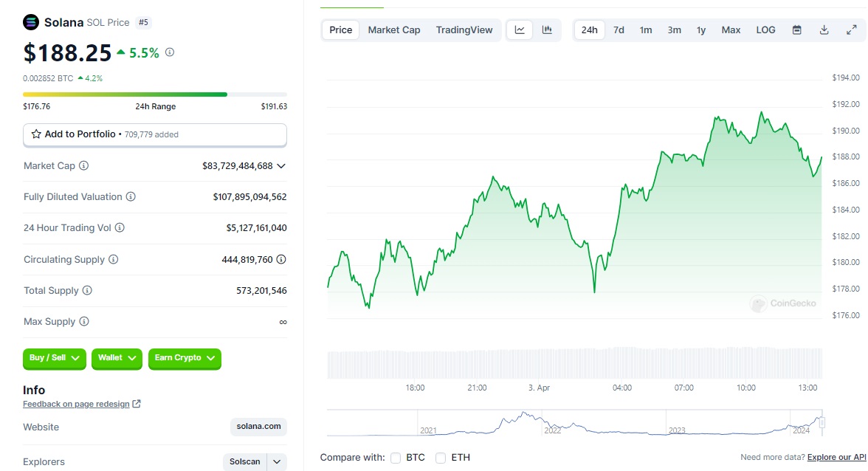Screen dimensions: 868x471
Task: Click the Solana logo icon
Action: [x=31, y=22]
